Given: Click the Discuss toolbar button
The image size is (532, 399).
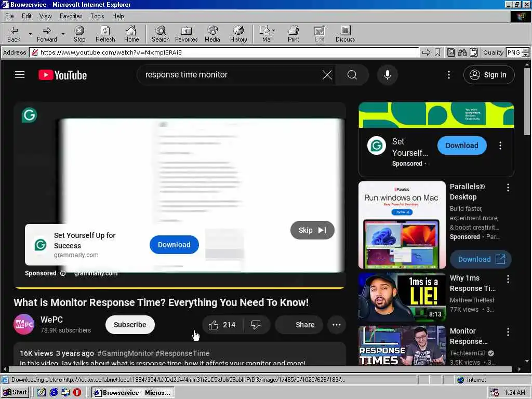Looking at the screenshot, I should click(345, 34).
